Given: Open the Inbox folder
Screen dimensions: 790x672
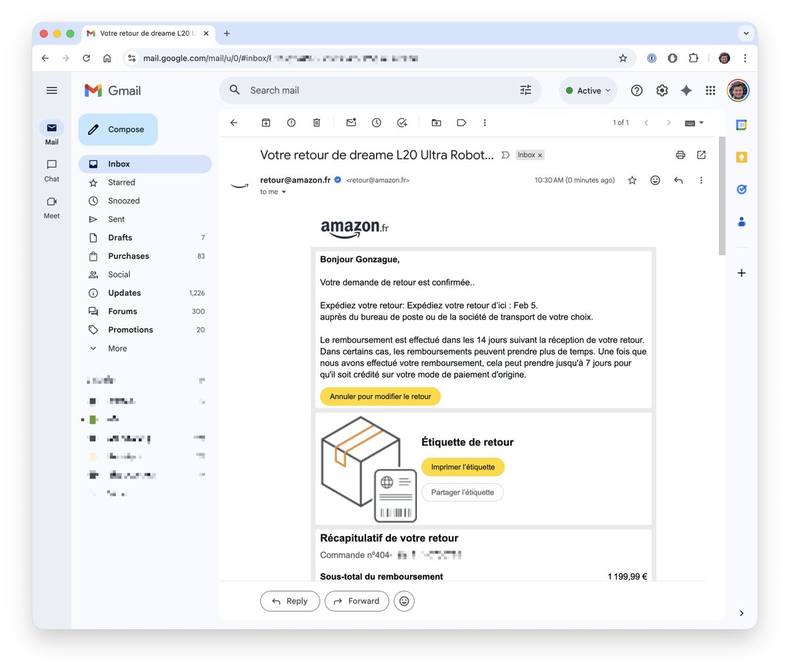Looking at the screenshot, I should pyautogui.click(x=145, y=164).
